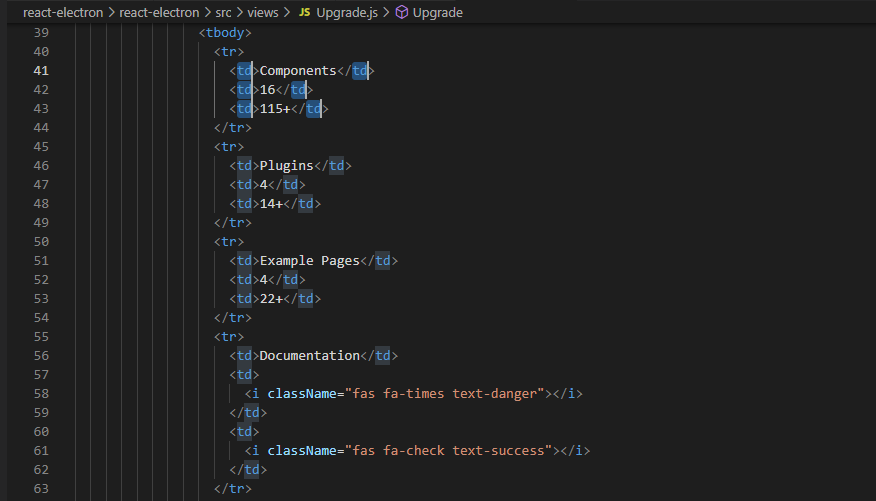Click the word Plugins
The width and height of the screenshot is (876, 501).
click(287, 166)
